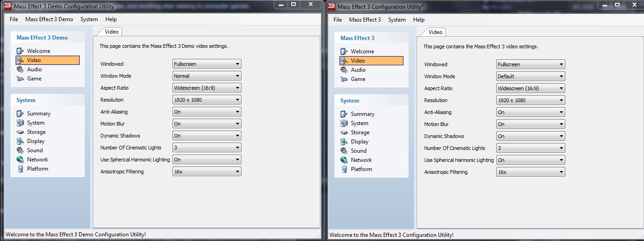Click the Welcome icon in the non-demo utility sidebar
This screenshot has width=644, height=241.
tap(344, 52)
